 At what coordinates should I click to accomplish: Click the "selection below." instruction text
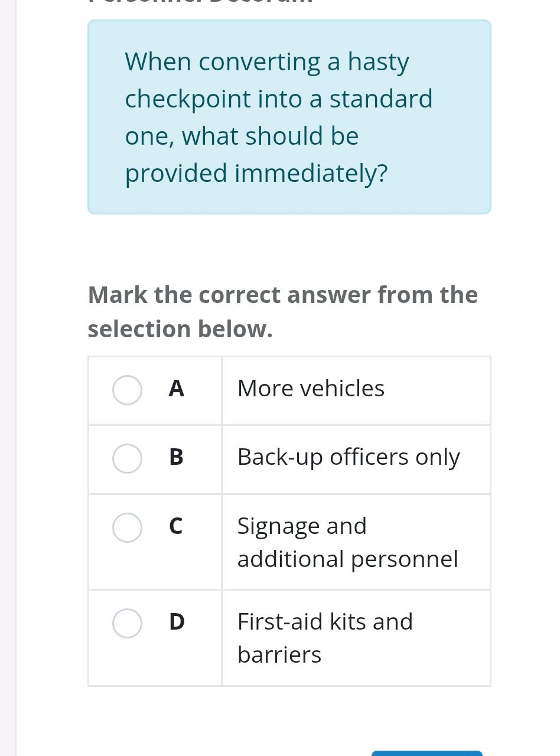(x=180, y=329)
